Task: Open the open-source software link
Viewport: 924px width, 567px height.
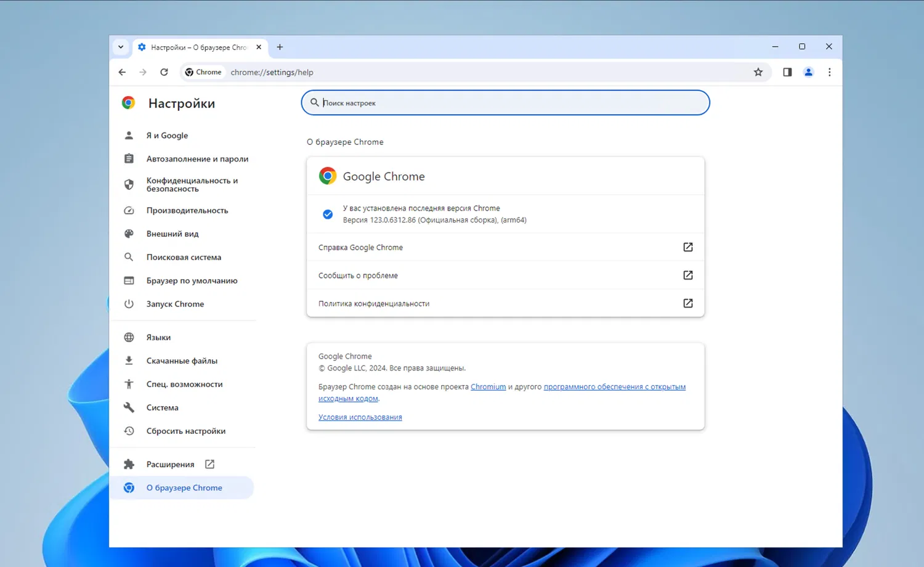Action: coord(614,387)
